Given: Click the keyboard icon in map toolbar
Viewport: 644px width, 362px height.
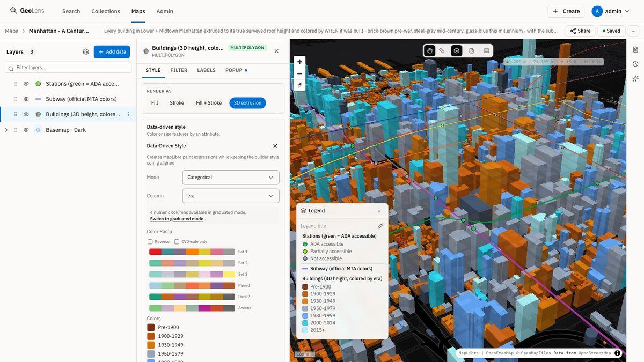Looking at the screenshot, I should coord(486,50).
